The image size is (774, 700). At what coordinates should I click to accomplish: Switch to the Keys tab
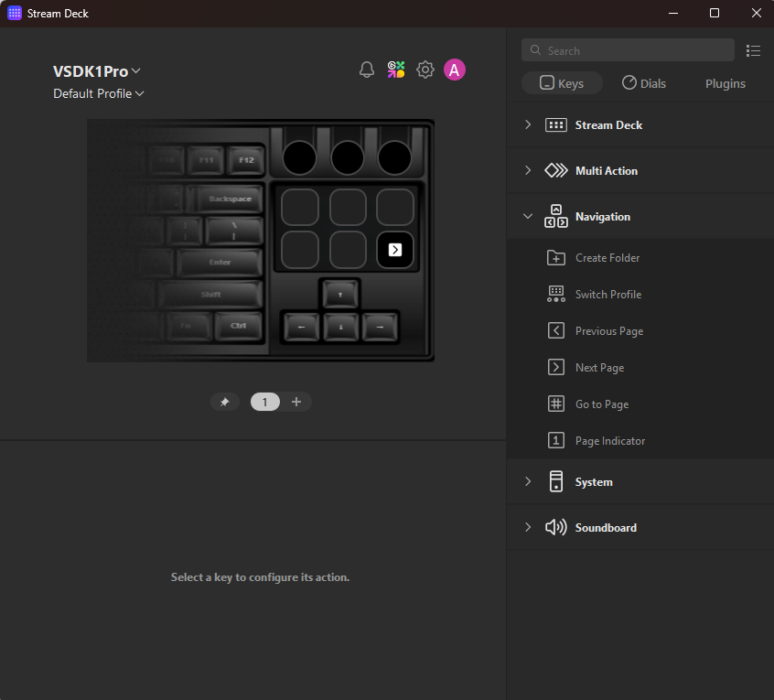(562, 83)
